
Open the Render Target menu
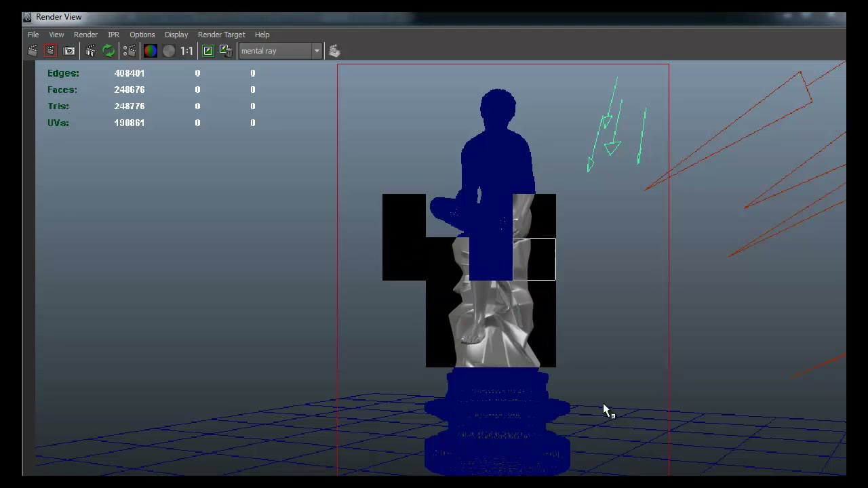point(221,35)
